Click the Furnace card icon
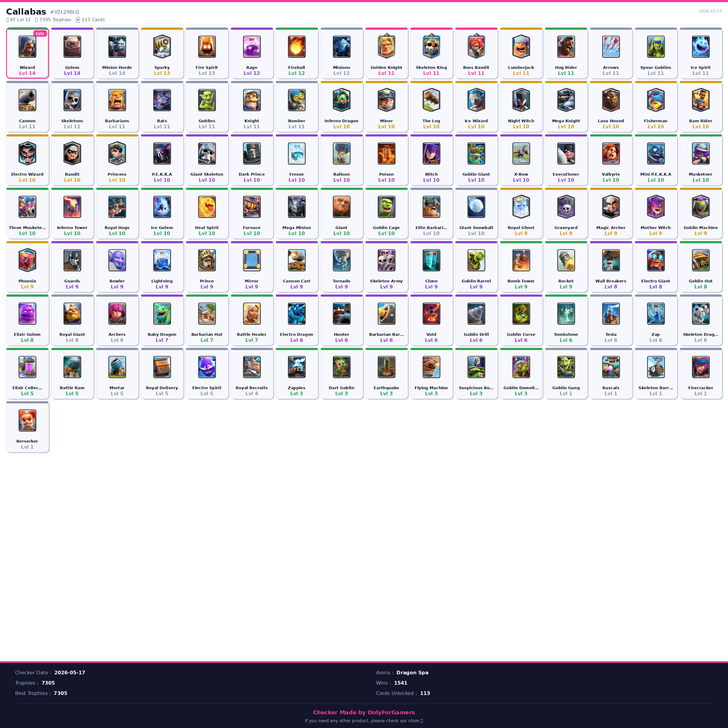728x728 pixels. [252, 207]
